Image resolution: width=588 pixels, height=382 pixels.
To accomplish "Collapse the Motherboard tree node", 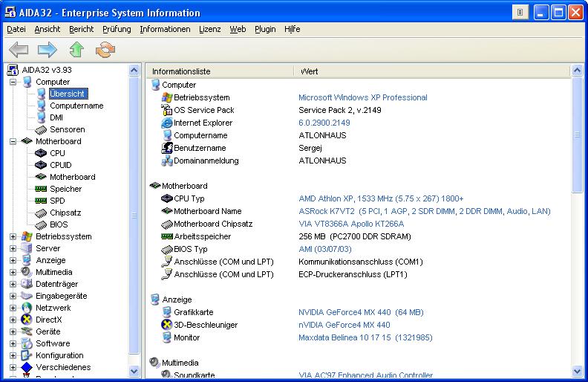I will [x=13, y=141].
